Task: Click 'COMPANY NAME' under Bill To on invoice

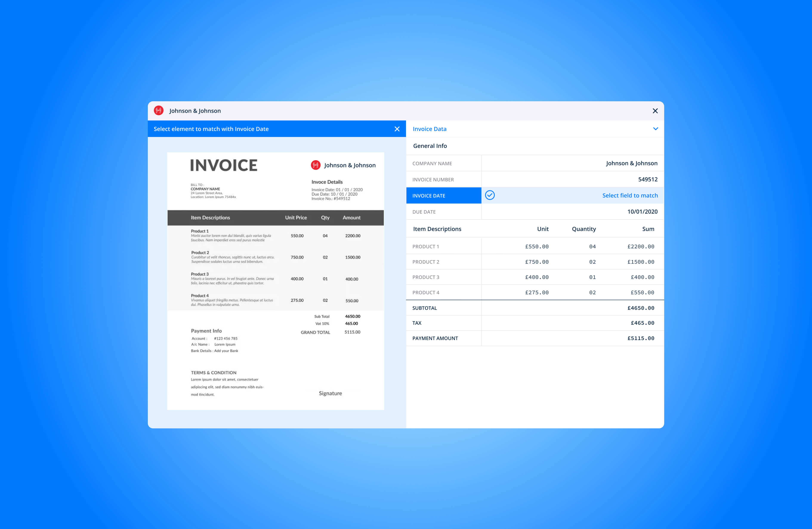Action: pos(205,189)
